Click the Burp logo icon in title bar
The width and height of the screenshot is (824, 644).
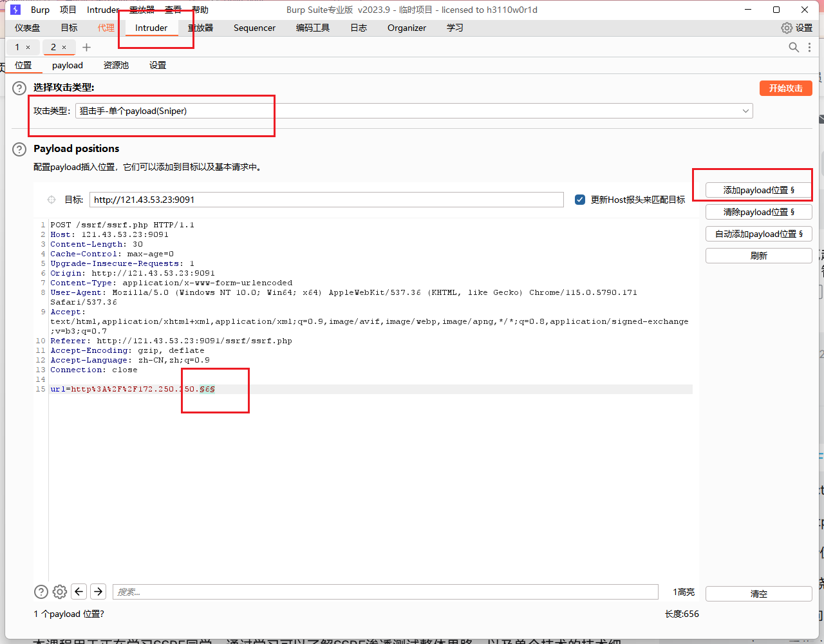pyautogui.click(x=15, y=10)
